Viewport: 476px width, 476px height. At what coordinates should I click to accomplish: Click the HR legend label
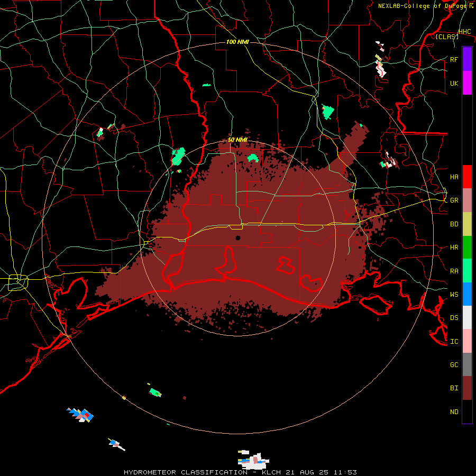coord(454,248)
